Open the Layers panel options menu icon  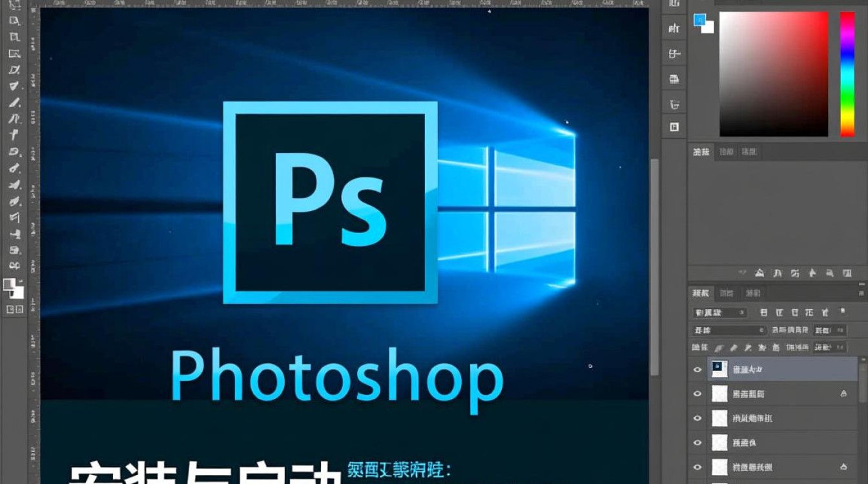pyautogui.click(x=862, y=294)
